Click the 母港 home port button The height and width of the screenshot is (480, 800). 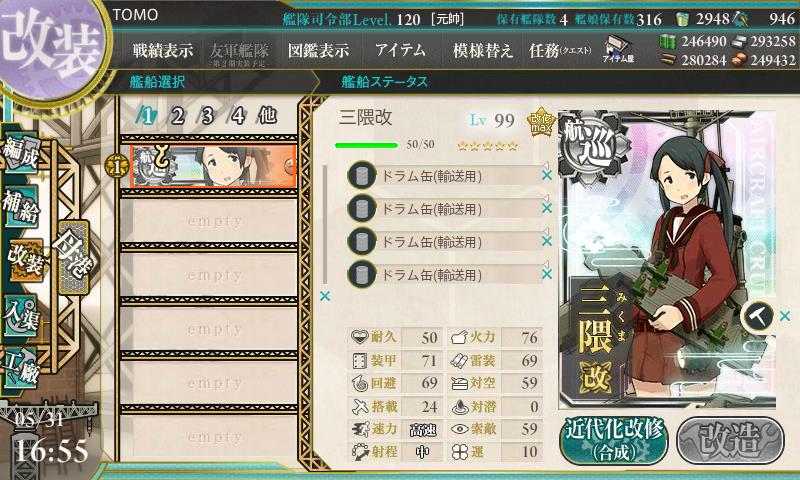73,257
